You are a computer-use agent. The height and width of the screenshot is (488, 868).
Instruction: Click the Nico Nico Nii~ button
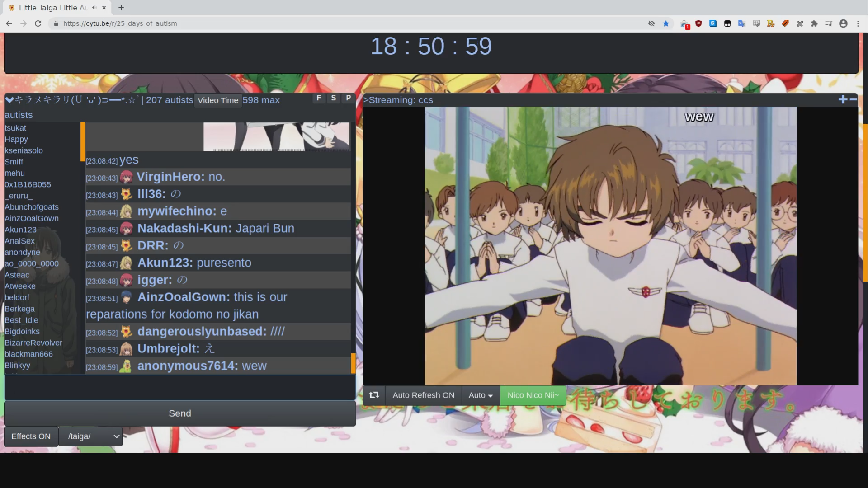point(533,394)
